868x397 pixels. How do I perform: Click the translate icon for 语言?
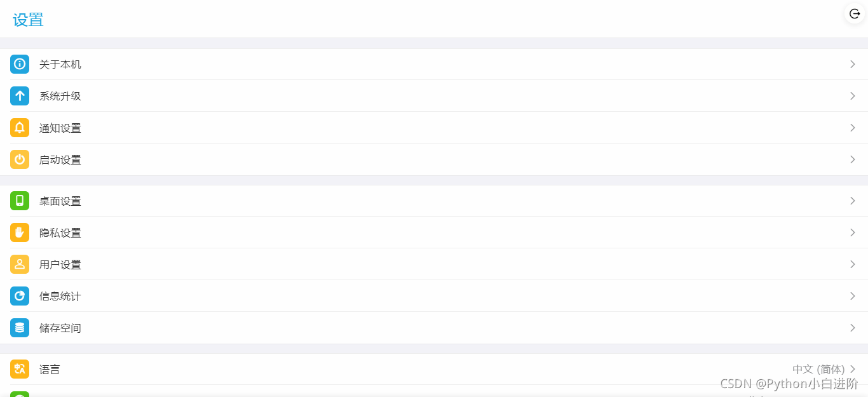coord(20,369)
